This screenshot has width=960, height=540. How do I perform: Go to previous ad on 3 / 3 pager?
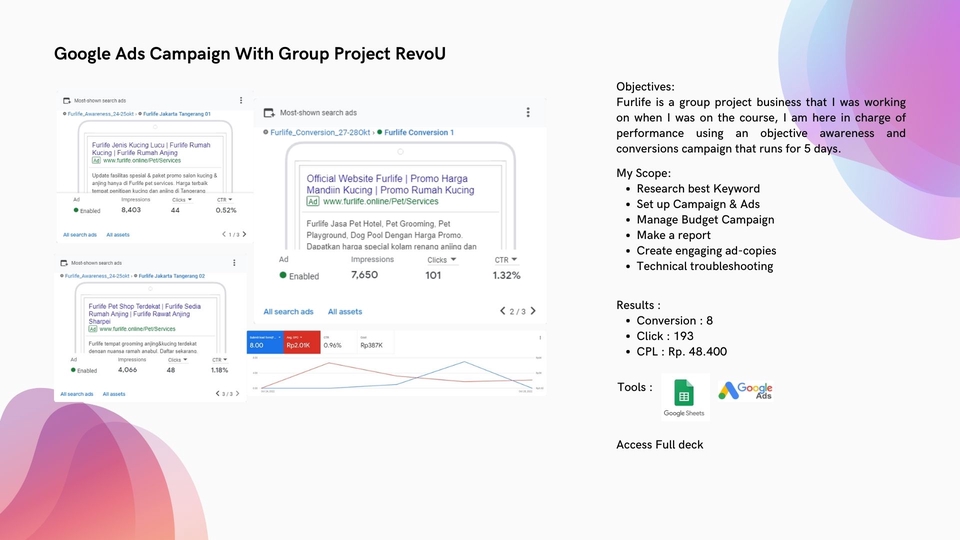[x=217, y=394]
